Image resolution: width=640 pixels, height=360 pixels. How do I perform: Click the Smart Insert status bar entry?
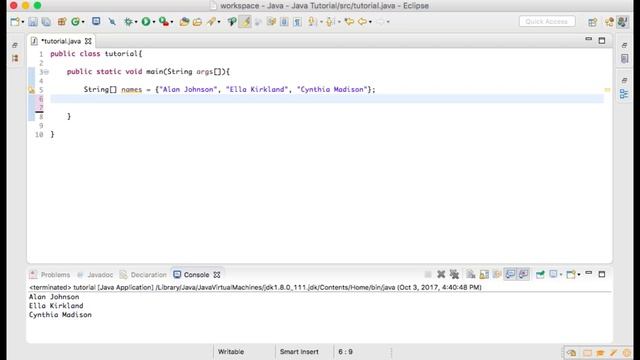click(299, 351)
